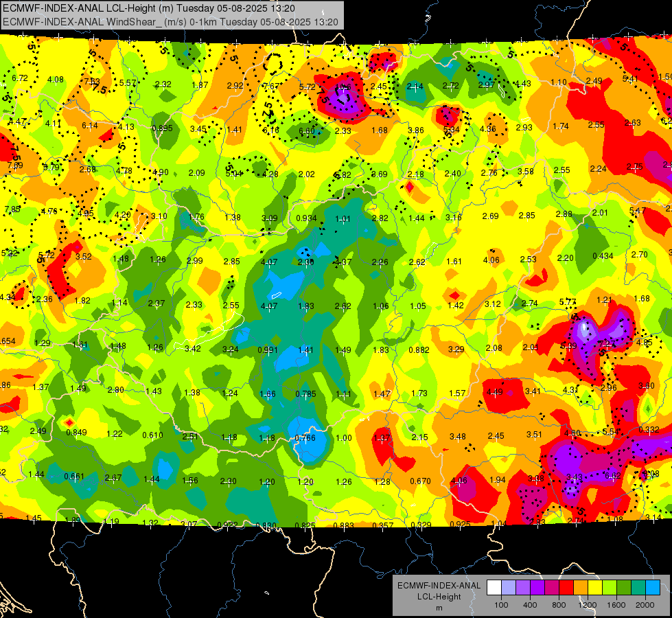This screenshot has height=618, width=672.
Task: Click the 'LCL-Height (m)' title line at top
Action: tap(149, 8)
